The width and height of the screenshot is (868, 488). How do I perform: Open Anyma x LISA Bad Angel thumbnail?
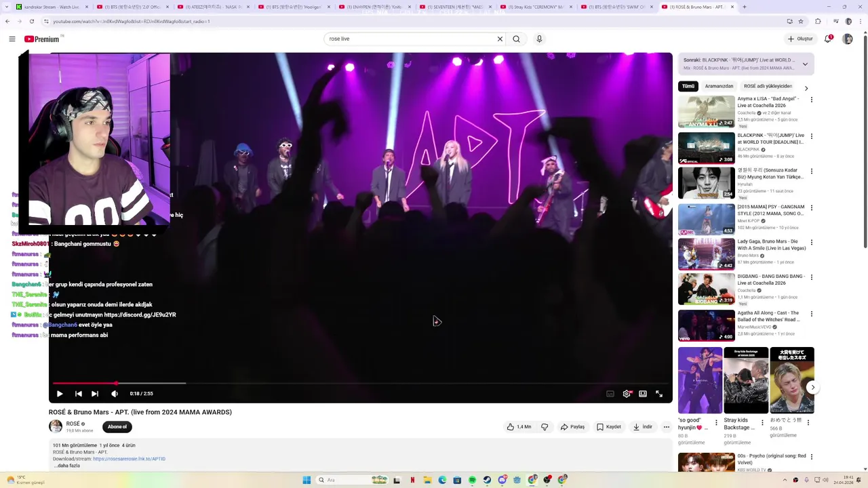pyautogui.click(x=707, y=112)
